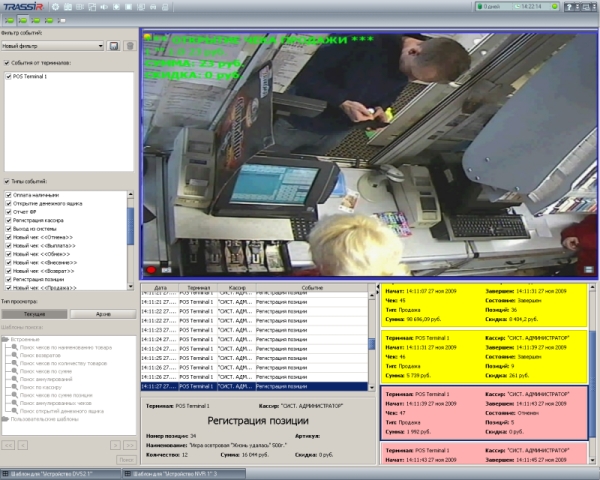
Task: Toggle the "Регистрация кассира" checkbox
Action: [8, 220]
